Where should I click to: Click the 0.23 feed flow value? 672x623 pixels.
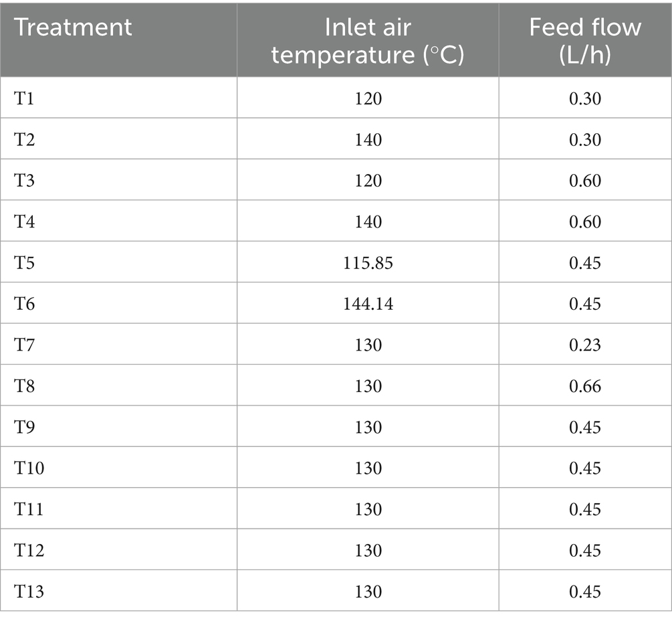point(585,345)
